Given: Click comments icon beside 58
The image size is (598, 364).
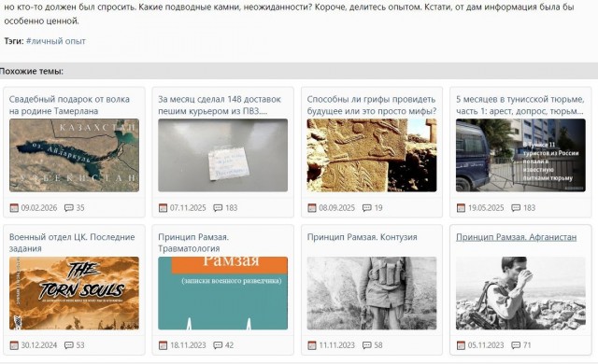Looking at the screenshot, I should 367,345.
